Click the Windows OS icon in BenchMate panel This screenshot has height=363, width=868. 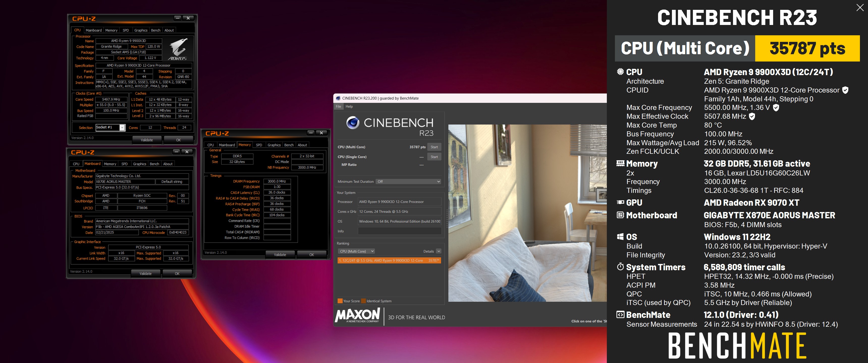tap(620, 237)
